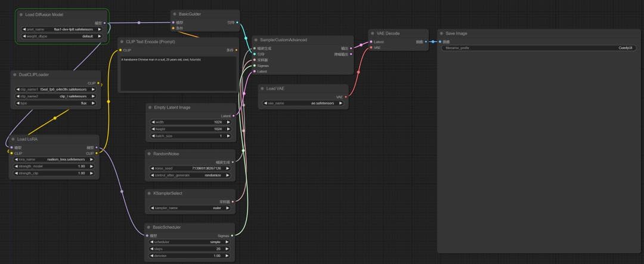644x264 pixels.
Task: Click the denoise value 1.00
Action: 217,256
